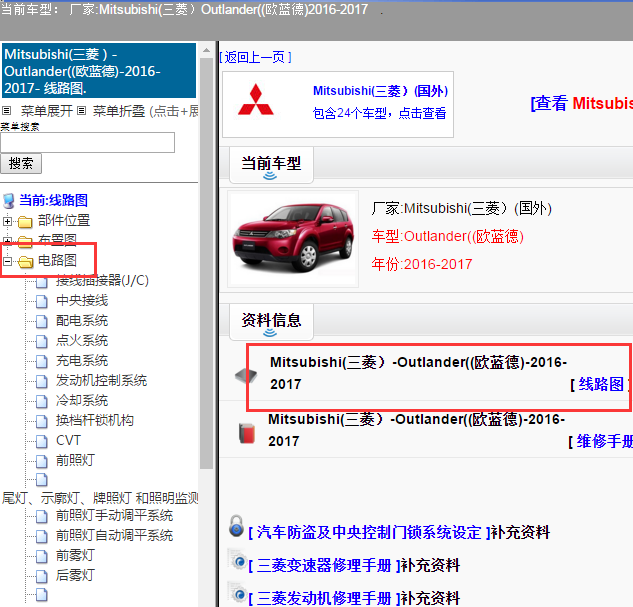Select 电路图 folder label
This screenshot has width=633, height=607.
pyautogui.click(x=57, y=261)
